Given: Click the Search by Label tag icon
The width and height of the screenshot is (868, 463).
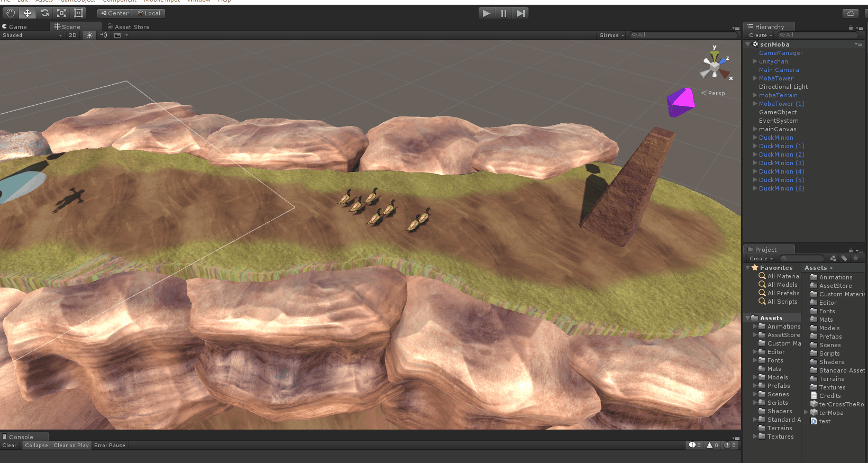Looking at the screenshot, I should click(x=844, y=258).
